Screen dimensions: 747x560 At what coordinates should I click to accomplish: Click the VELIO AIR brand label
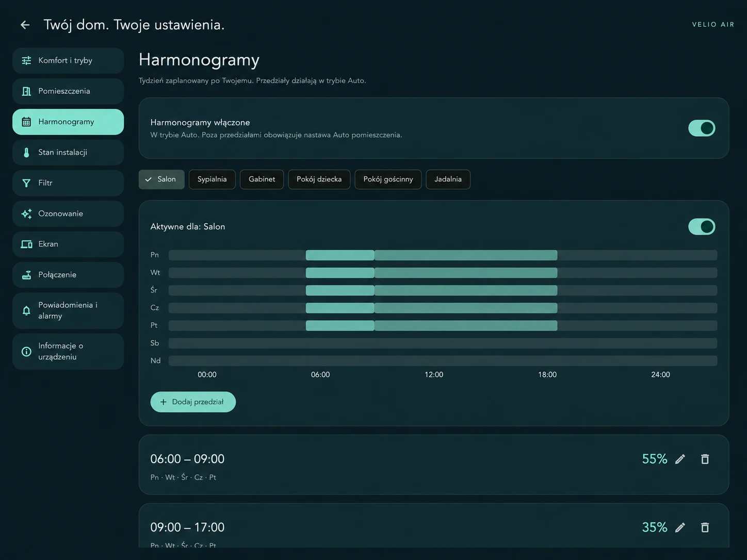(713, 24)
